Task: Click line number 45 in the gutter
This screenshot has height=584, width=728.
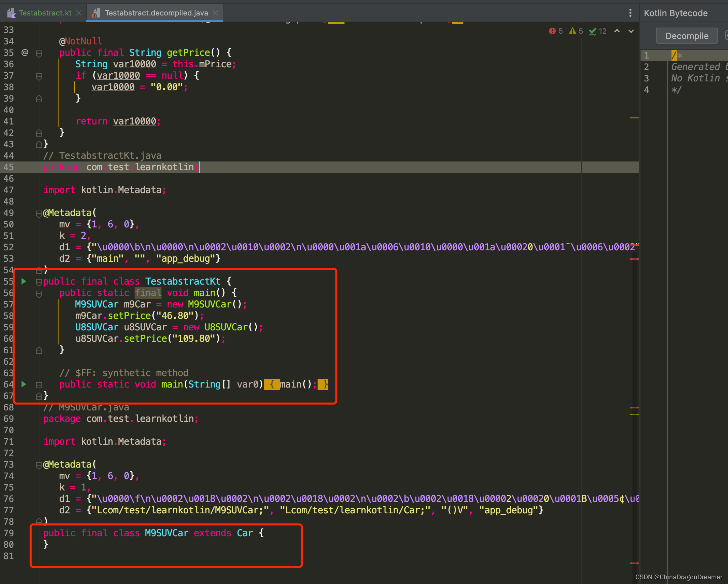Action: (x=8, y=167)
